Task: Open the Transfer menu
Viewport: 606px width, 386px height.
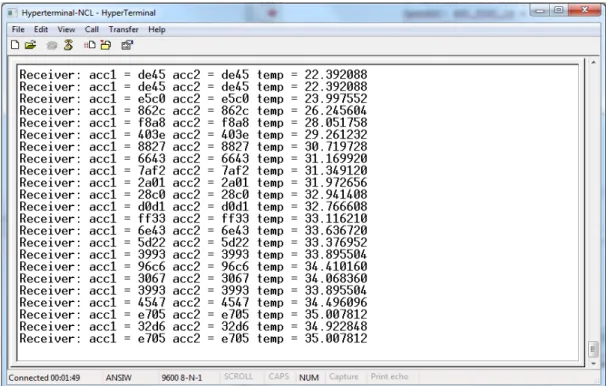Action: (123, 29)
